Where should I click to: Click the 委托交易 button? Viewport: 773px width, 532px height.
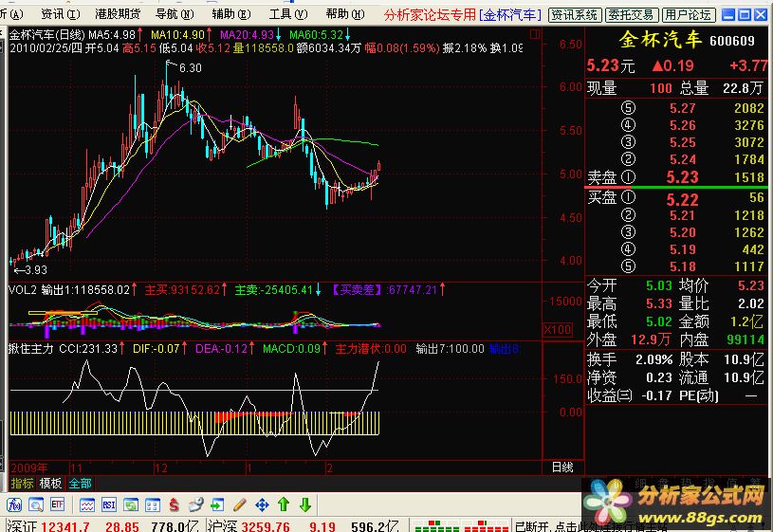point(632,15)
